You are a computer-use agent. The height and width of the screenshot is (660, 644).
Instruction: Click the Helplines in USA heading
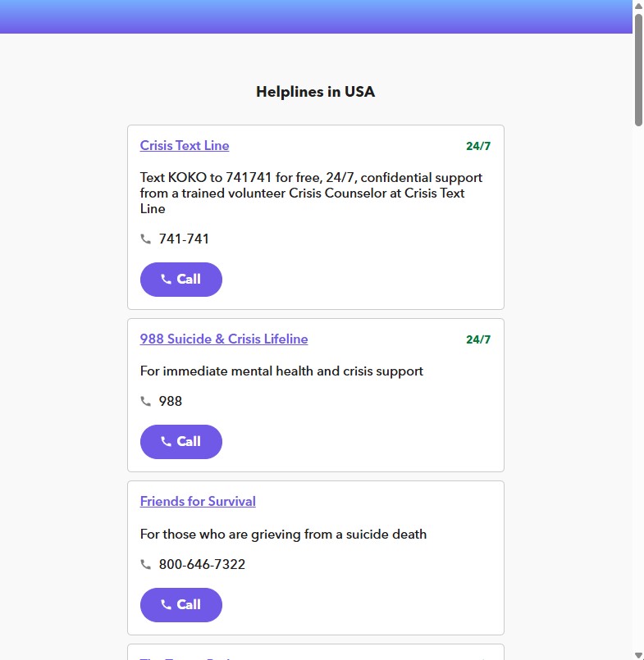pos(316,92)
